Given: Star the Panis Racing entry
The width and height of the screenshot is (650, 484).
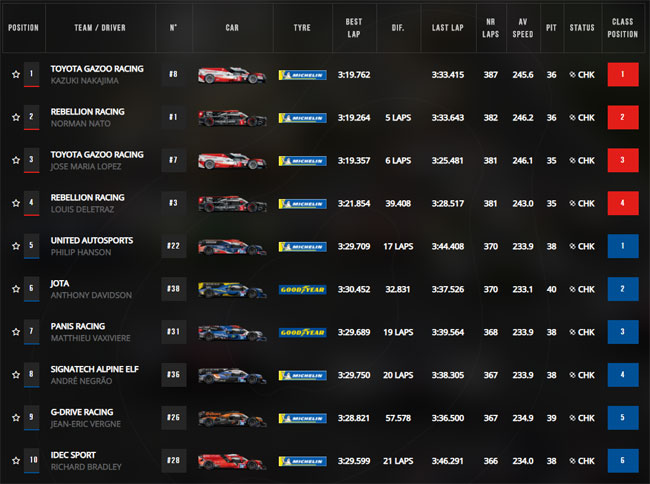Looking at the screenshot, I should pyautogui.click(x=16, y=332).
